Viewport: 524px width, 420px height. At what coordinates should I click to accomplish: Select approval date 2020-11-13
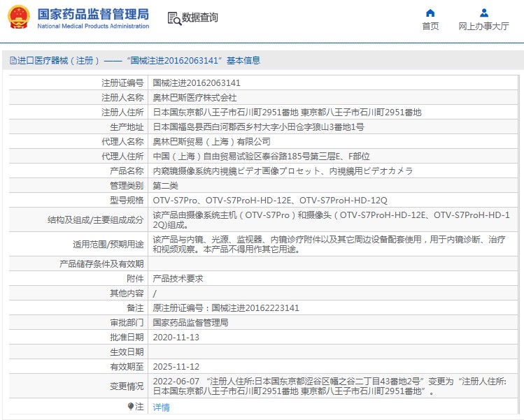[176, 338]
